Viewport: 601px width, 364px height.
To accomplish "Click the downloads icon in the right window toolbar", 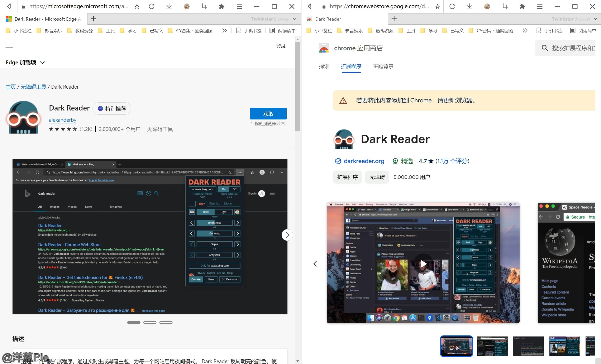I will (x=469, y=6).
